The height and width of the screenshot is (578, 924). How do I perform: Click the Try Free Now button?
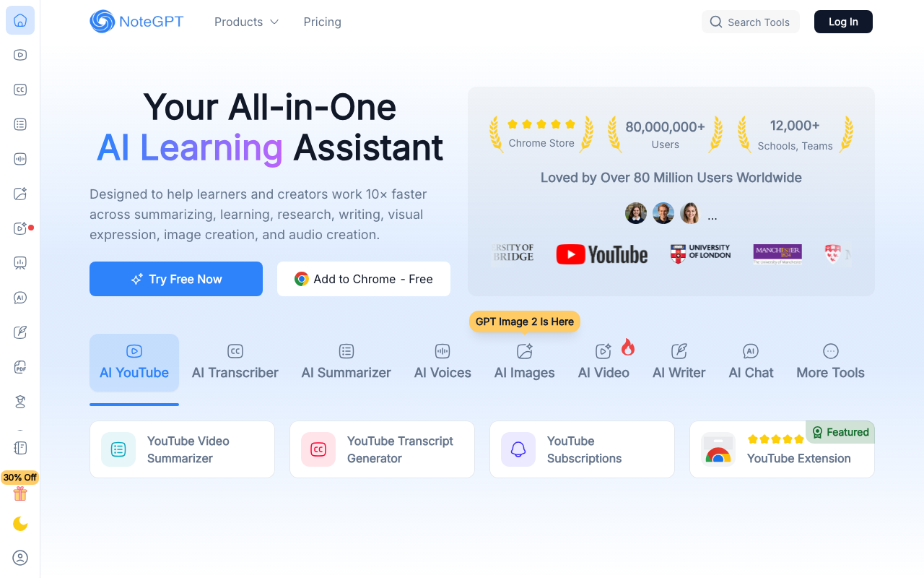(176, 279)
